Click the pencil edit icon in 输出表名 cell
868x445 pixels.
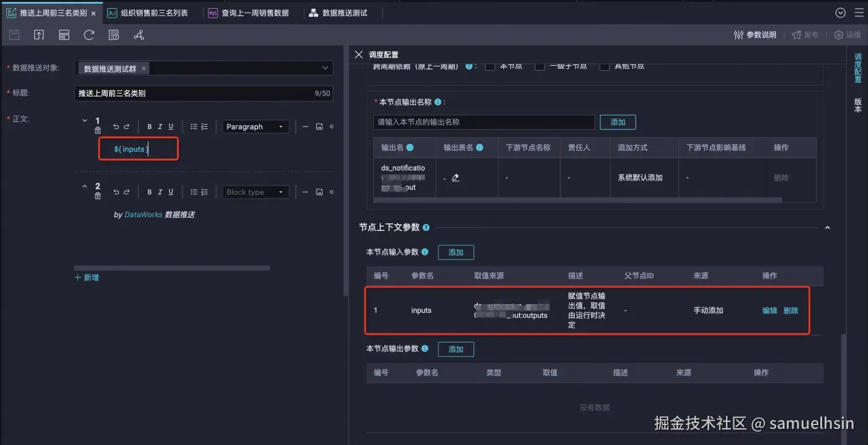[456, 178]
